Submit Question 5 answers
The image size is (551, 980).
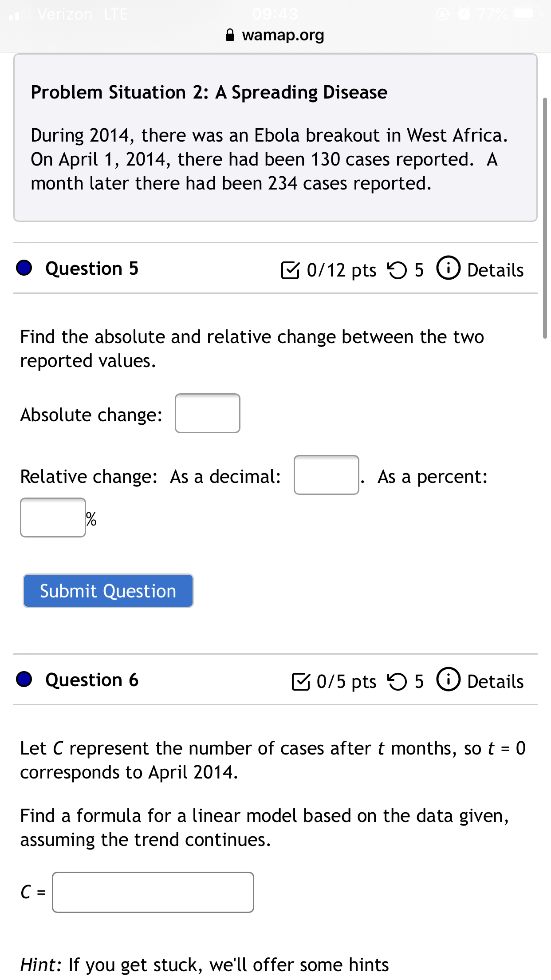(x=108, y=591)
